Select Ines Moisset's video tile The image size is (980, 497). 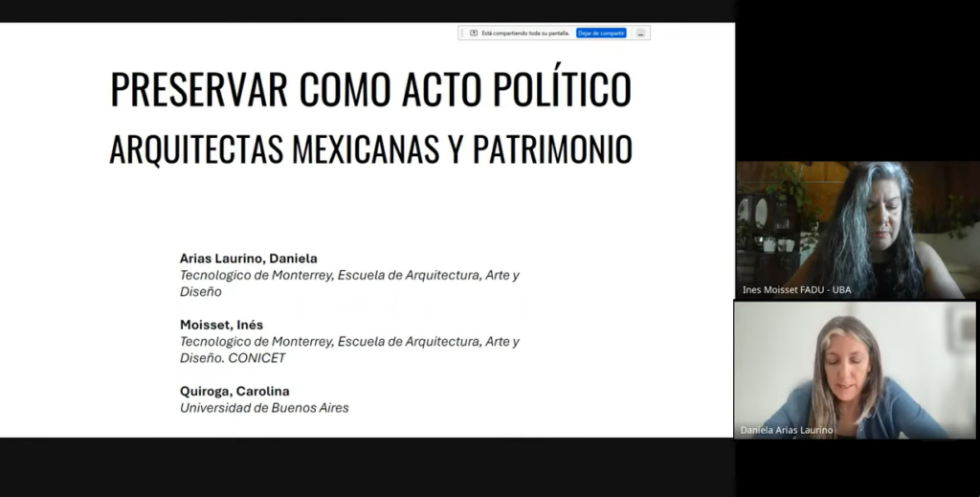tap(856, 230)
